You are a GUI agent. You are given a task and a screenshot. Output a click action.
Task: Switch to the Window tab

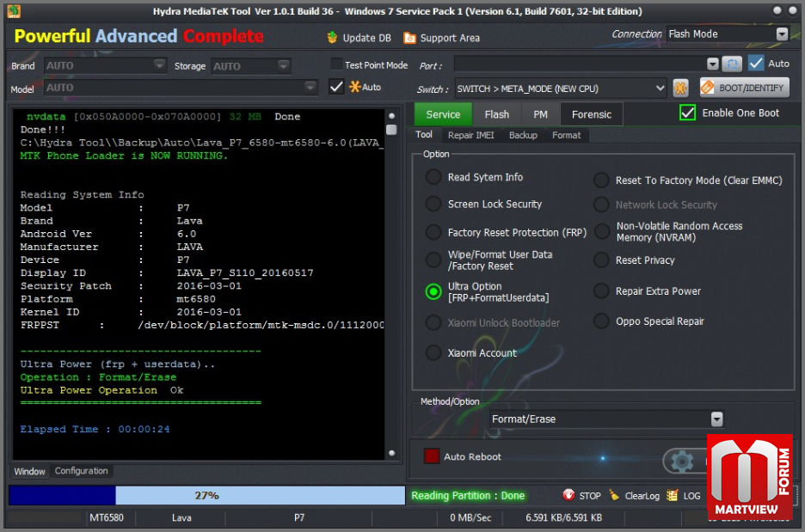(x=29, y=471)
